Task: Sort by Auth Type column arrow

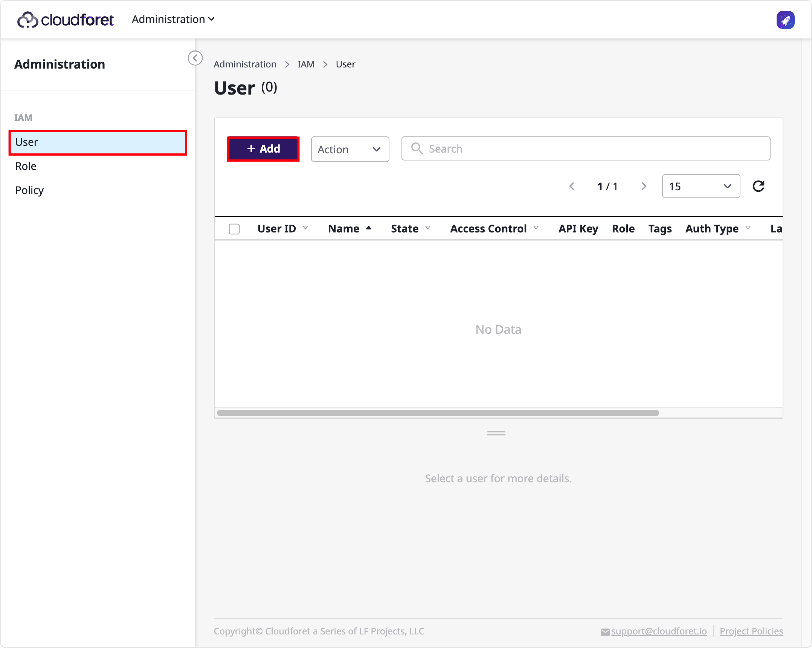Action: [x=748, y=228]
